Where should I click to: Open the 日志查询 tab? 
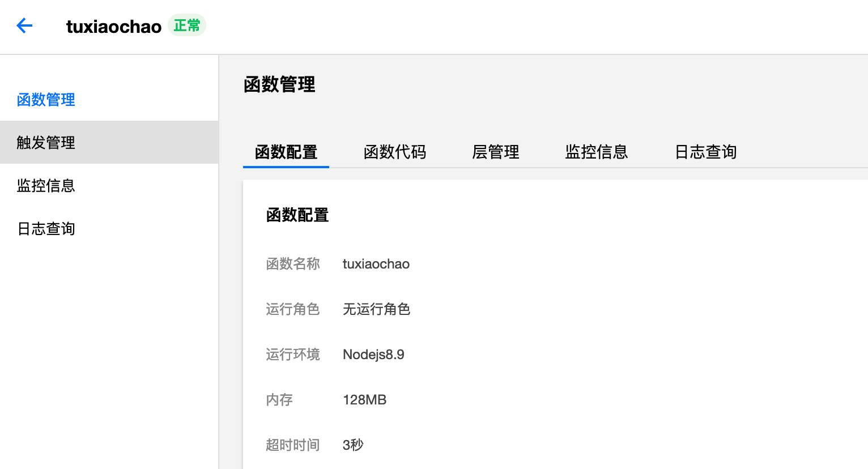point(705,152)
